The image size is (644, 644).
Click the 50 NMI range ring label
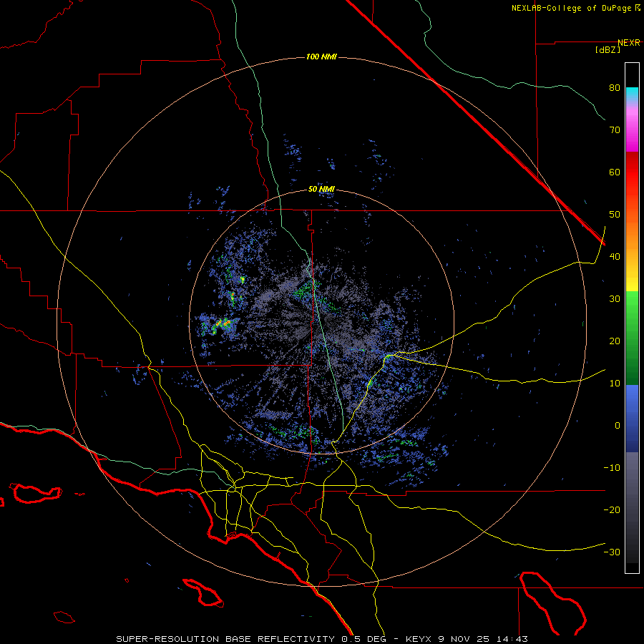321,190
